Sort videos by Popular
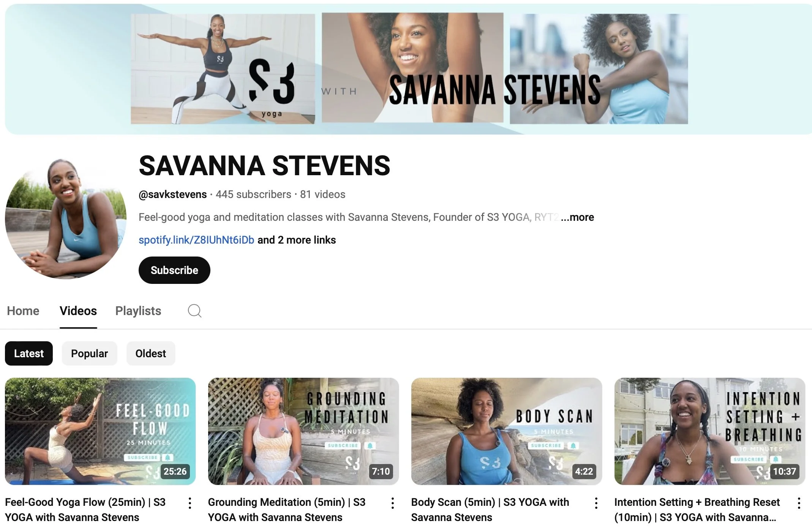Image resolution: width=812 pixels, height=529 pixels. (89, 353)
